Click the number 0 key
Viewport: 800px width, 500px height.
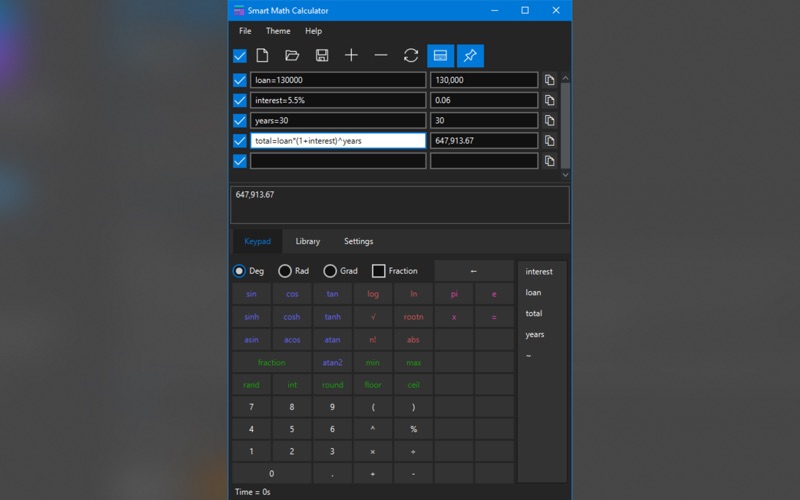point(271,473)
